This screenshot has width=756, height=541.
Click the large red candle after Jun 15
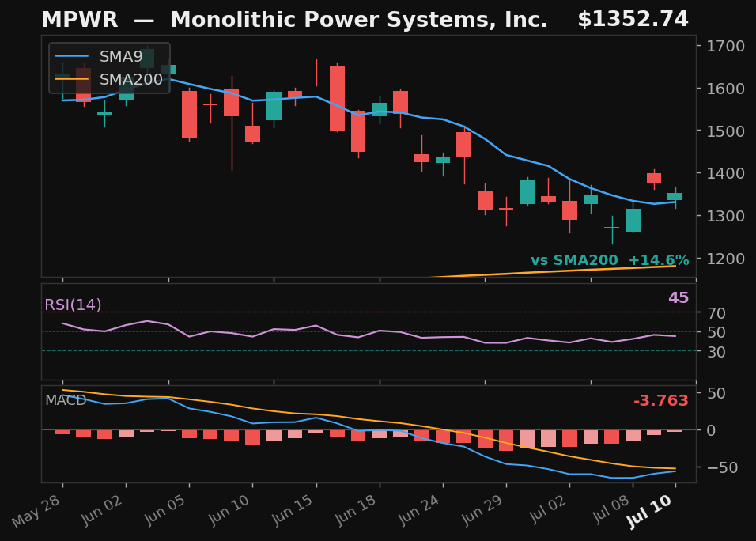coord(337,98)
